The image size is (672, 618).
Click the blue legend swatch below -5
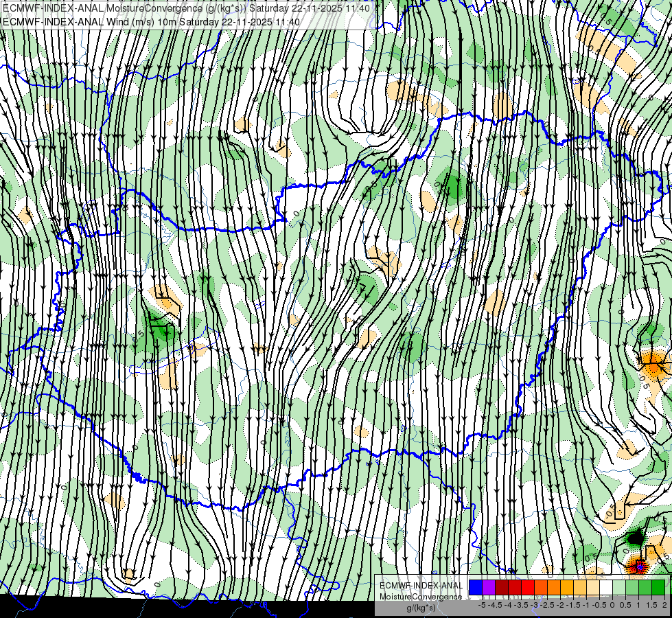(x=476, y=587)
